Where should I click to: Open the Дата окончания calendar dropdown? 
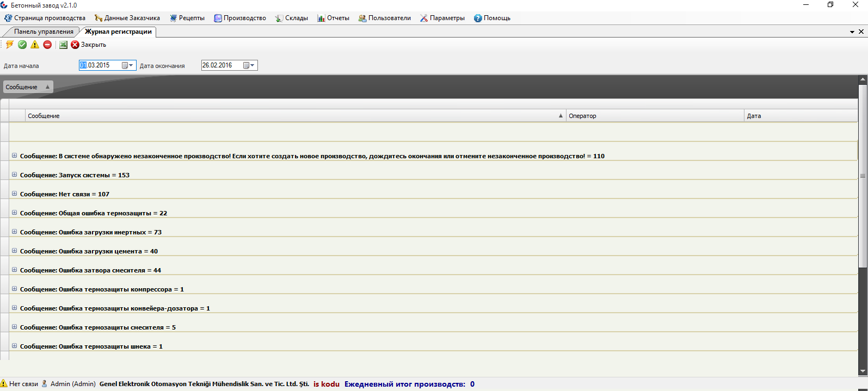(249, 65)
